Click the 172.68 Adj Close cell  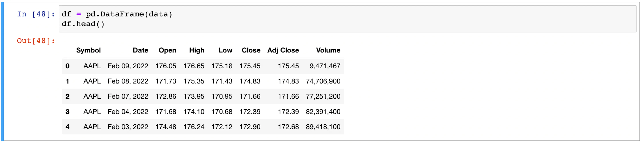[288, 127]
